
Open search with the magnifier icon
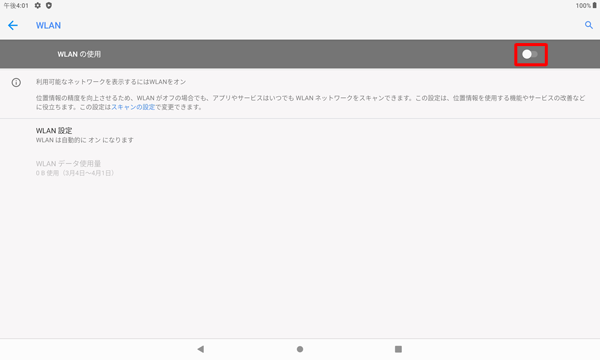tap(589, 25)
